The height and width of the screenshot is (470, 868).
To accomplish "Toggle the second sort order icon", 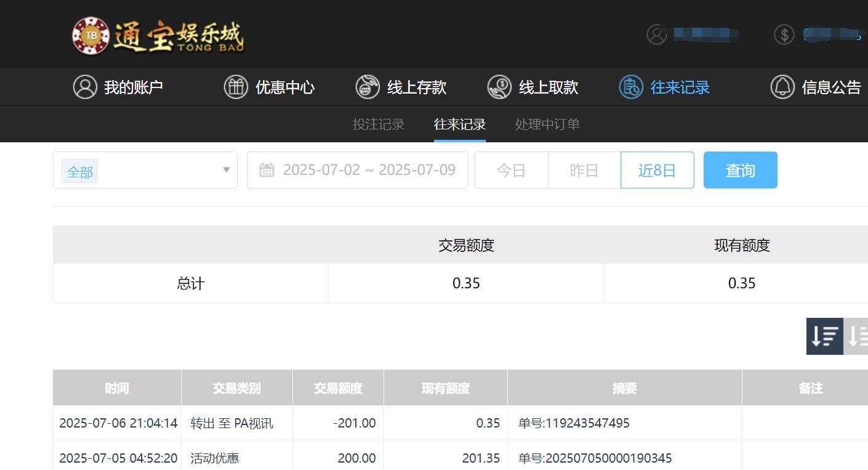I will pos(858,336).
